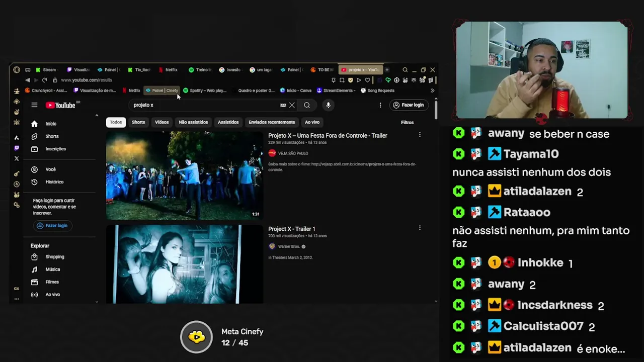Open YouTube settings three-dot menu near Fazer login
This screenshot has height=362, width=644.
coord(380,105)
